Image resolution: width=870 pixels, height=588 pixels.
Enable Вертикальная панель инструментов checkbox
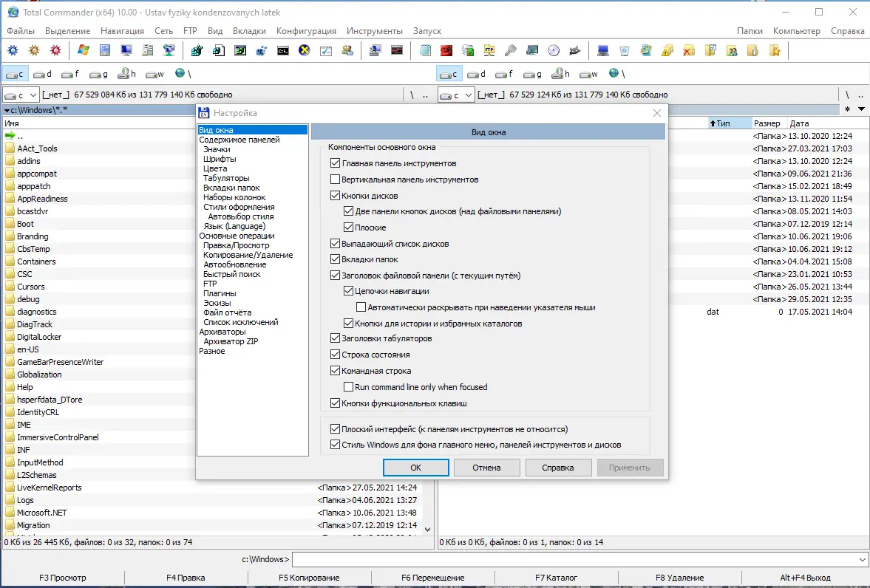pos(335,180)
